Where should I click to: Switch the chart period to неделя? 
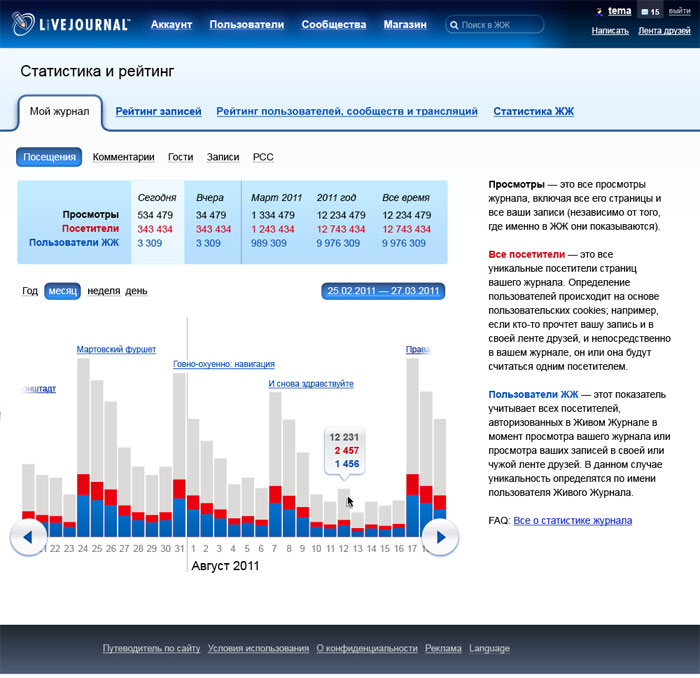(x=103, y=291)
